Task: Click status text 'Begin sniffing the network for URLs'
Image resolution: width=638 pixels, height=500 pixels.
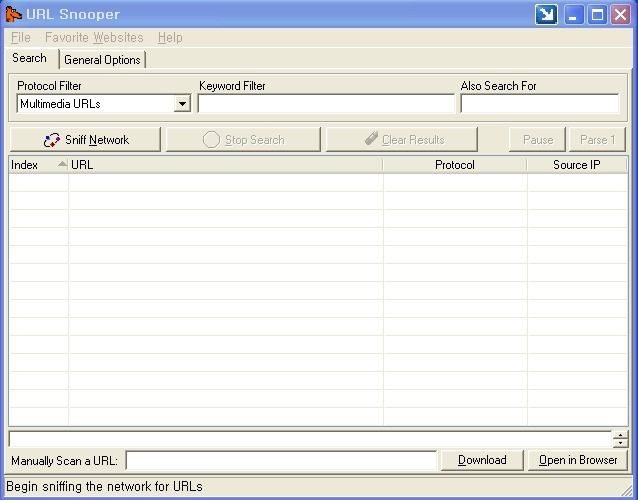Action: point(104,486)
